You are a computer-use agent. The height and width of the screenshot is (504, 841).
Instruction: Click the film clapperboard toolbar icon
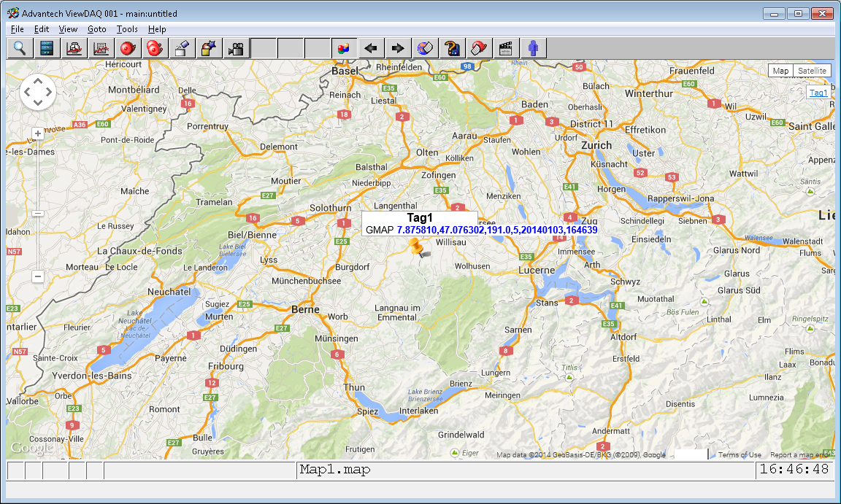pyautogui.click(x=506, y=49)
